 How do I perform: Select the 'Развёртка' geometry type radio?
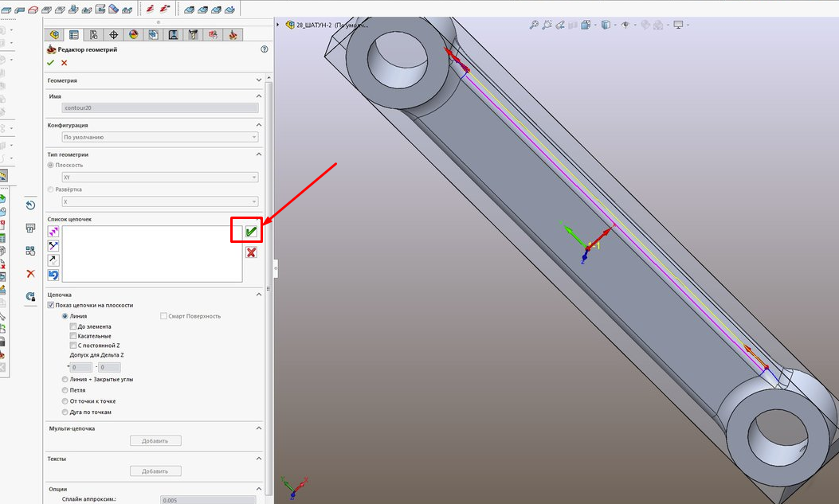[x=51, y=189]
